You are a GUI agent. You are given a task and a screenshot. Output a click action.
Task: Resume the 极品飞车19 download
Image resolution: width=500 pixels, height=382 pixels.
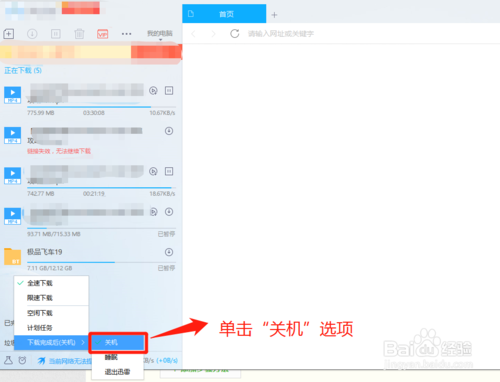pos(169,252)
